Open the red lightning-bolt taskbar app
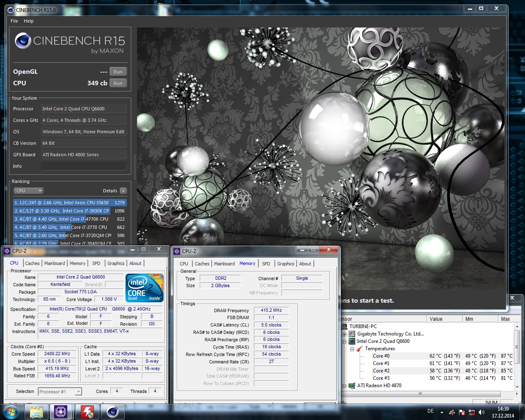Viewport: 525px width, 420px height. 87,411
